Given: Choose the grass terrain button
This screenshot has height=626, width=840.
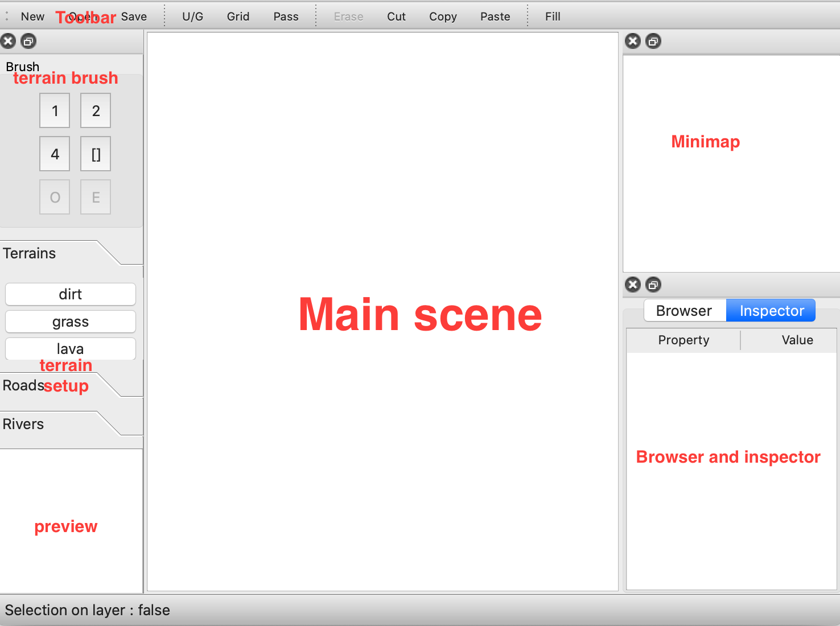Looking at the screenshot, I should tap(71, 322).
